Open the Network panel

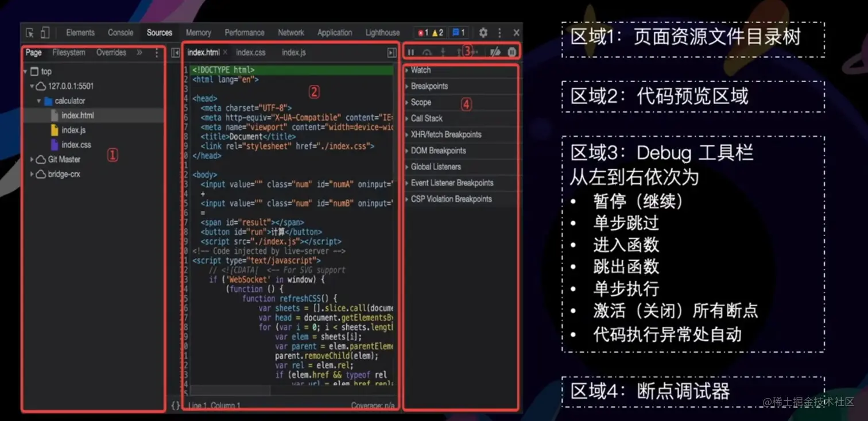point(291,33)
